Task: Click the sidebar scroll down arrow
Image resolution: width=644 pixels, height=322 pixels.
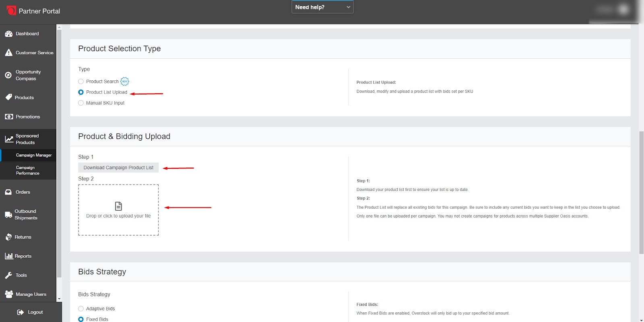Action: tap(59, 299)
